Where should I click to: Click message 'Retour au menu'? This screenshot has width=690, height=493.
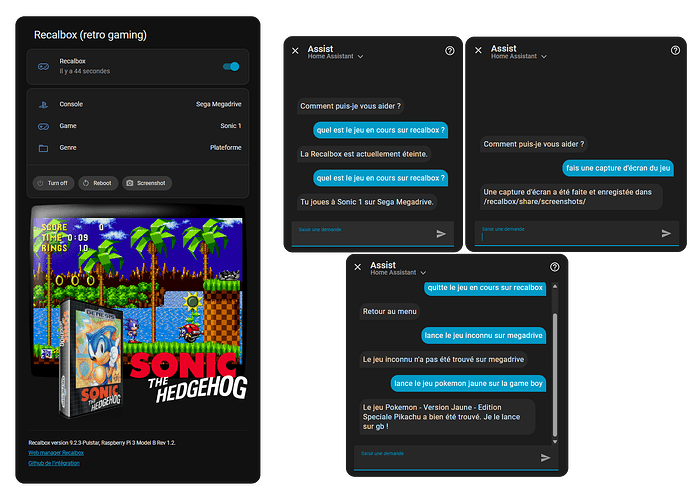(389, 312)
